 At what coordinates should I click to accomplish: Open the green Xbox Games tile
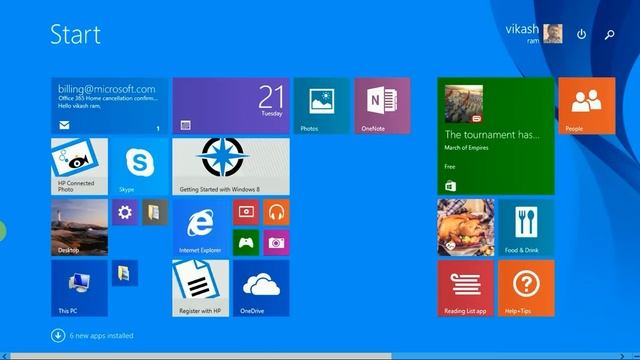click(x=246, y=242)
